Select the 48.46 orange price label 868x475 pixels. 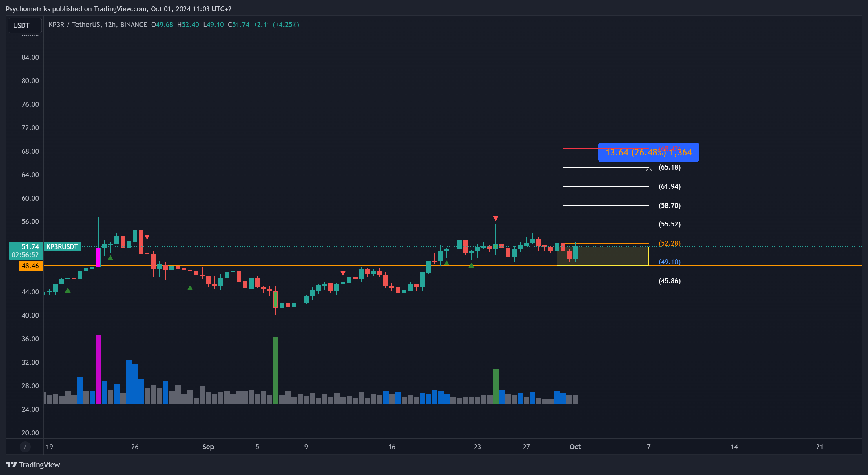[31, 266]
